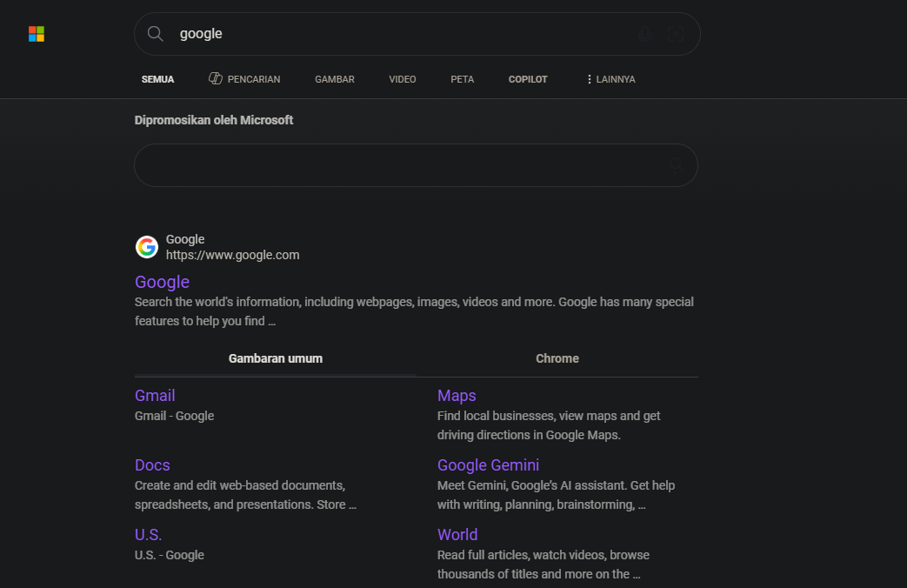Viewport: 907px width, 588px height.
Task: Open visual search with the camera icon
Action: (675, 34)
